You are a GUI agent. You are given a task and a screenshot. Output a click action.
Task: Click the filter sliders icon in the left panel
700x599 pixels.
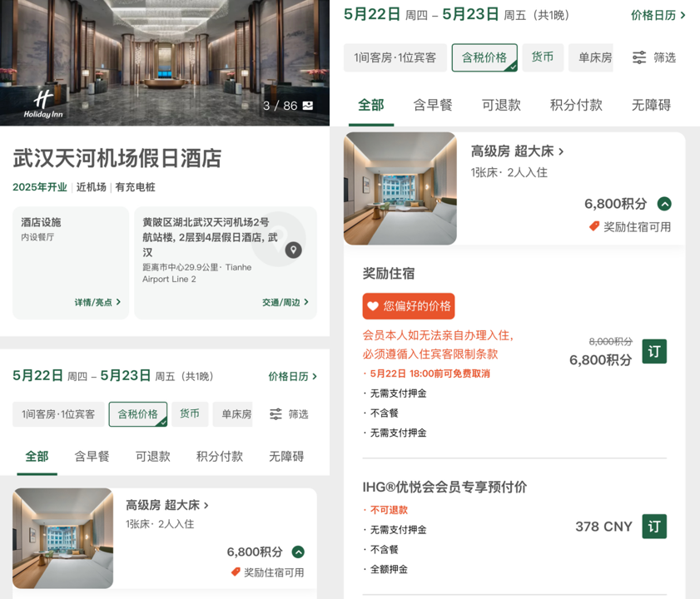[x=276, y=414]
